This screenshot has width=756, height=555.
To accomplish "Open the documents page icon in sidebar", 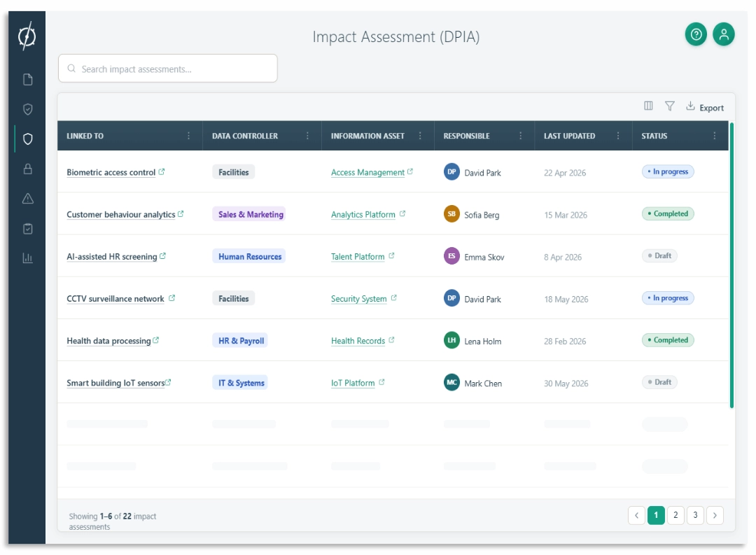I will click(28, 80).
